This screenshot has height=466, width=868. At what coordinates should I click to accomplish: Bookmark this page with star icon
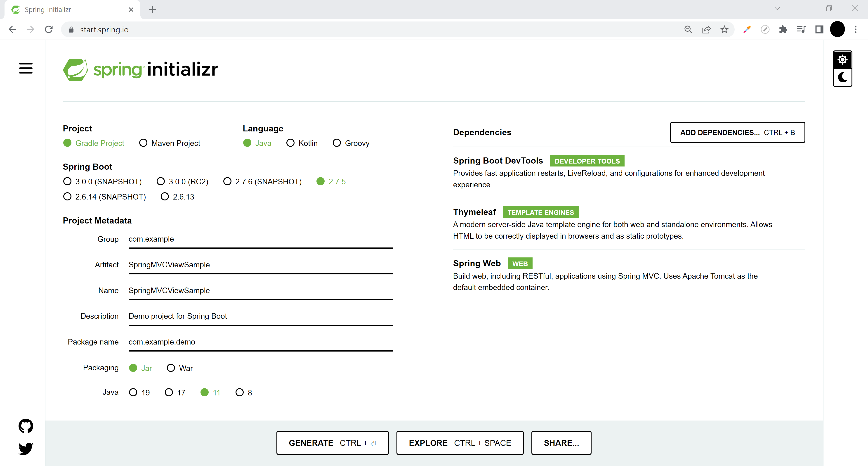tap(724, 30)
